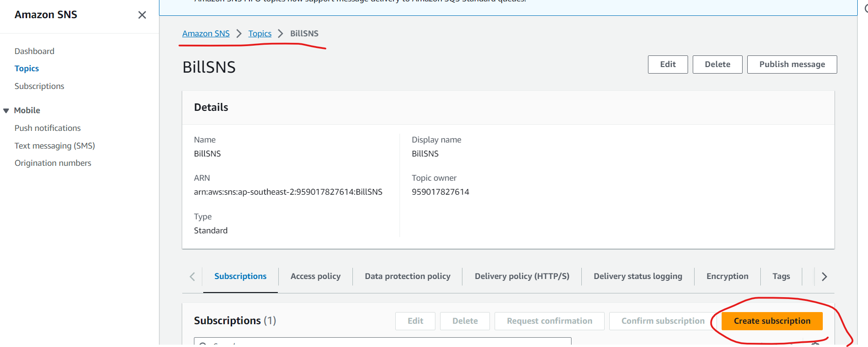This screenshot has height=347, width=868.
Task: Collapse the Mobile section in sidebar
Action: coord(6,110)
